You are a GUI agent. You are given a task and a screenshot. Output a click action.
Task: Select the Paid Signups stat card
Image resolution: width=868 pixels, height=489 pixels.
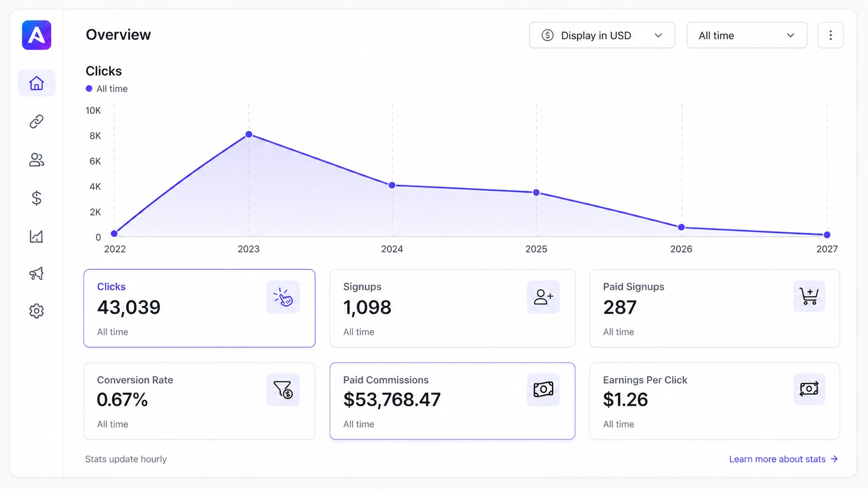[714, 308]
